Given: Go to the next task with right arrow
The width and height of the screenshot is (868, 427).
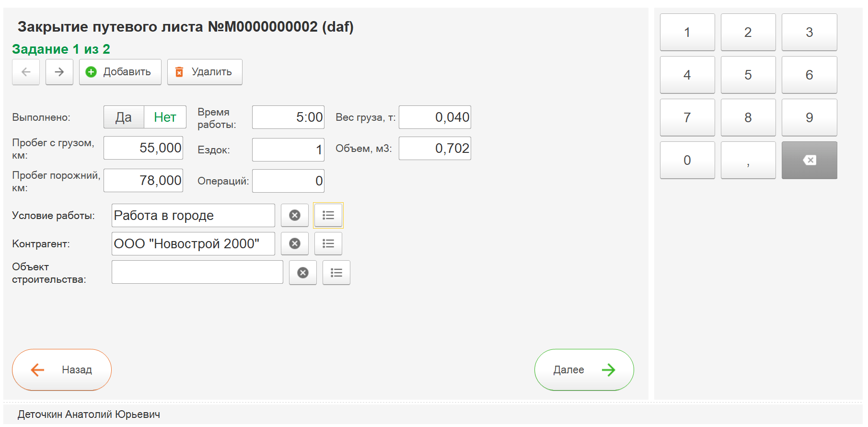Looking at the screenshot, I should 59,72.
